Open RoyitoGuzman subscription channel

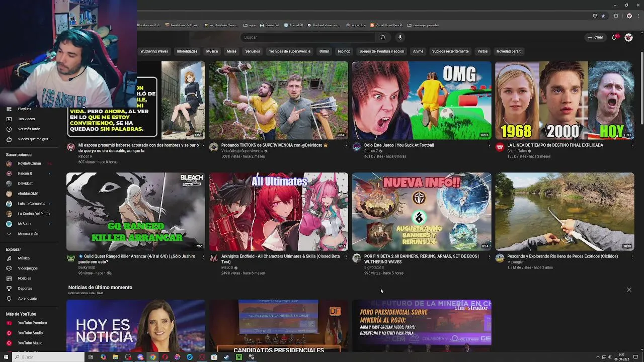coord(29,163)
